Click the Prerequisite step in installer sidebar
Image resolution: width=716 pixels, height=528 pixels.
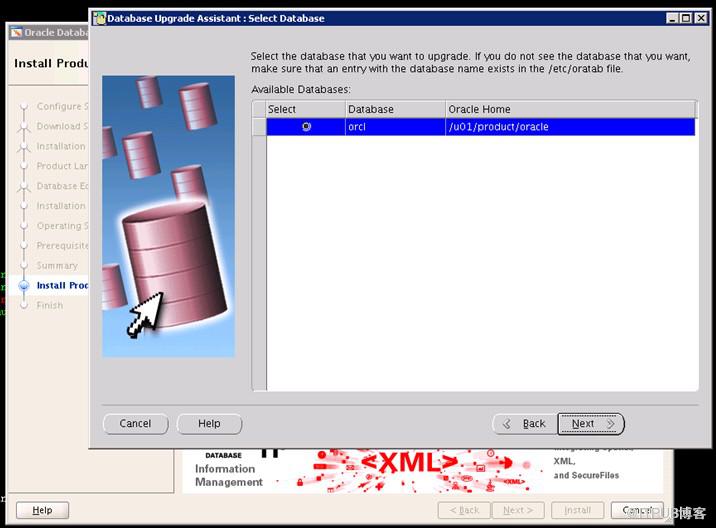[62, 246]
